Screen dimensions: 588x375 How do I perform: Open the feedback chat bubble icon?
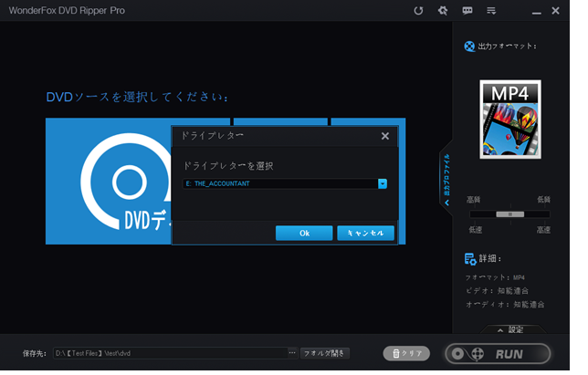467,11
